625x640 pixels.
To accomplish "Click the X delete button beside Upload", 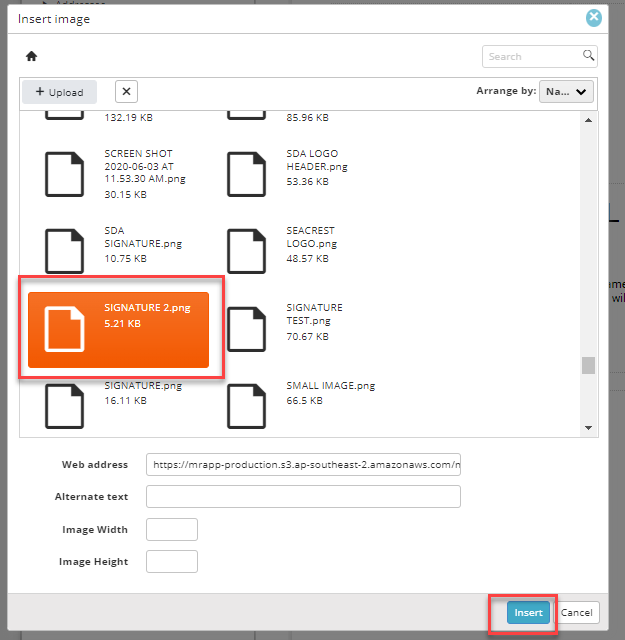I will click(127, 91).
